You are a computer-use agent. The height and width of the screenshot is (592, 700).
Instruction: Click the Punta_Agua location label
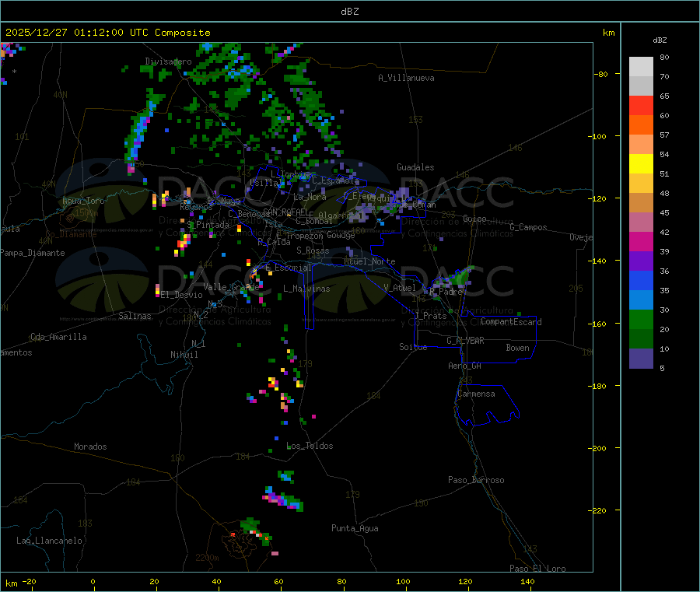click(x=355, y=528)
